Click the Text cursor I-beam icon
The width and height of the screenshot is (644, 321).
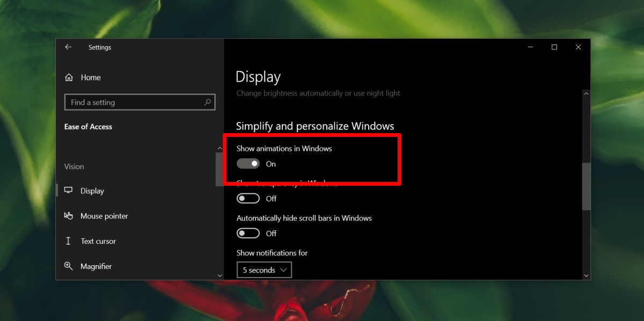[68, 241]
